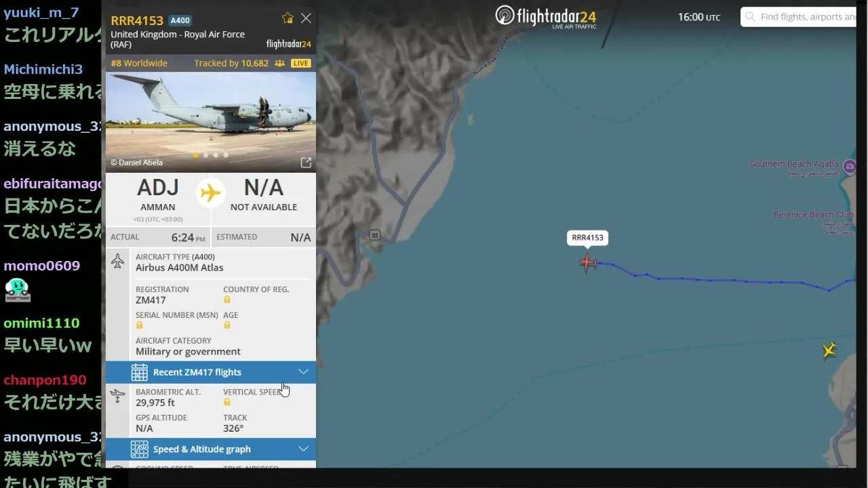The width and height of the screenshot is (868, 488).
Task: Close the RRR4153 flight details panel
Action: [306, 18]
